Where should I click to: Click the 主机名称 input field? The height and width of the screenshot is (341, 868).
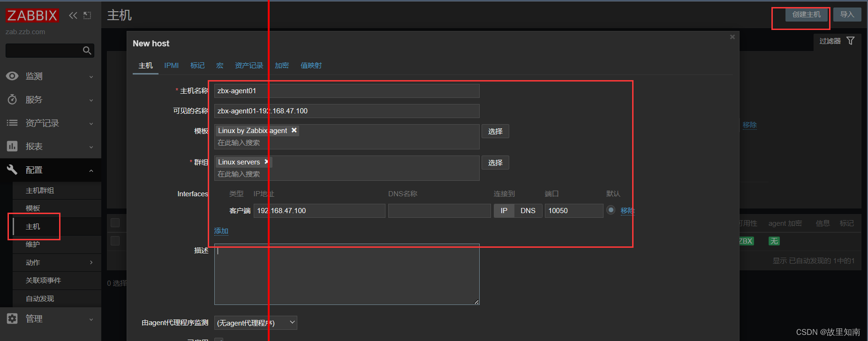pos(347,91)
